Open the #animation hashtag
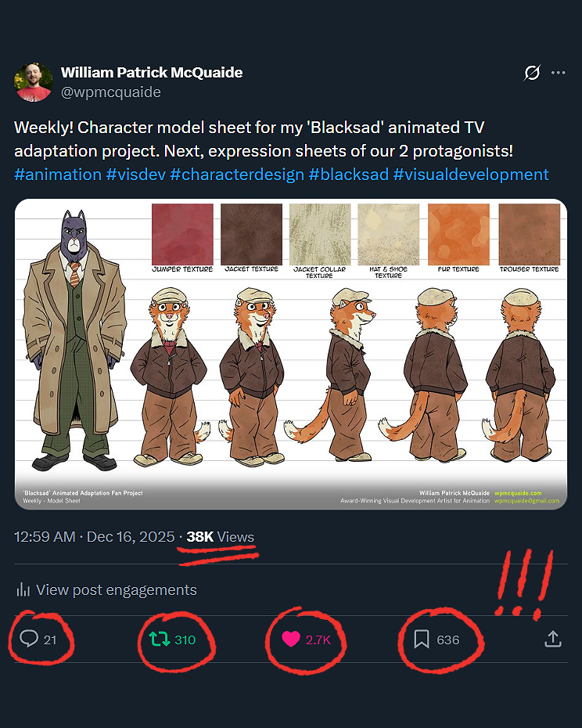The width and height of the screenshot is (582, 728). (x=58, y=174)
